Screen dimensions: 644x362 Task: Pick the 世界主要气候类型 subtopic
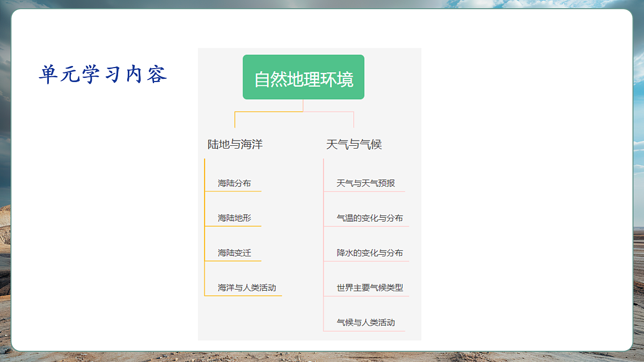(x=369, y=288)
